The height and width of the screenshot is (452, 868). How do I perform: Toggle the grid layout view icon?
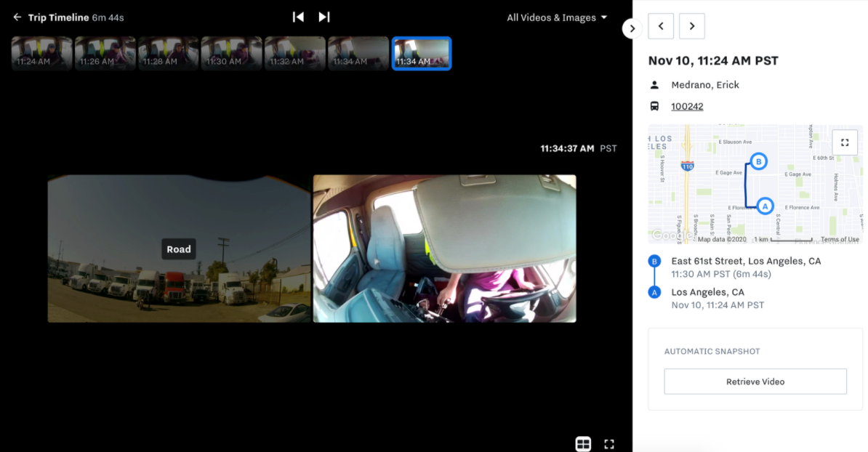[582, 443]
